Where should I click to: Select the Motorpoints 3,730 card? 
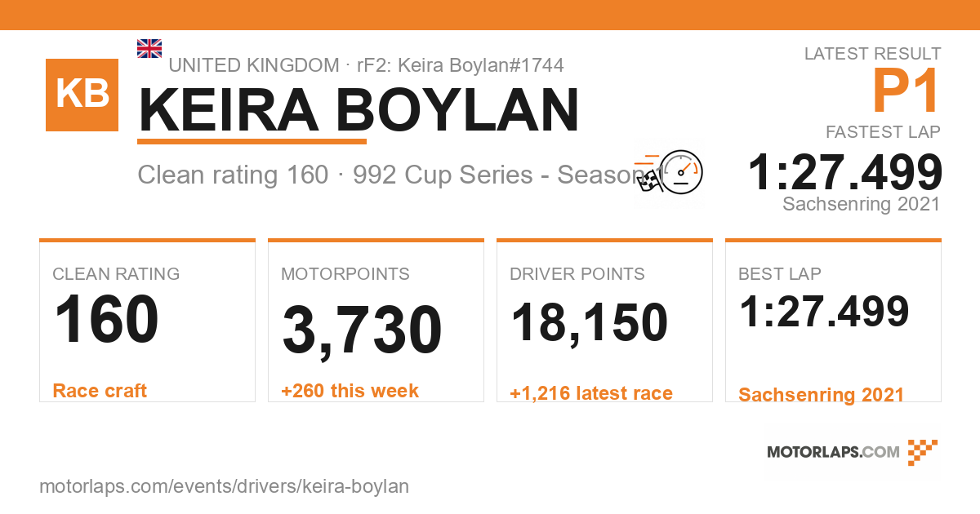click(x=376, y=321)
